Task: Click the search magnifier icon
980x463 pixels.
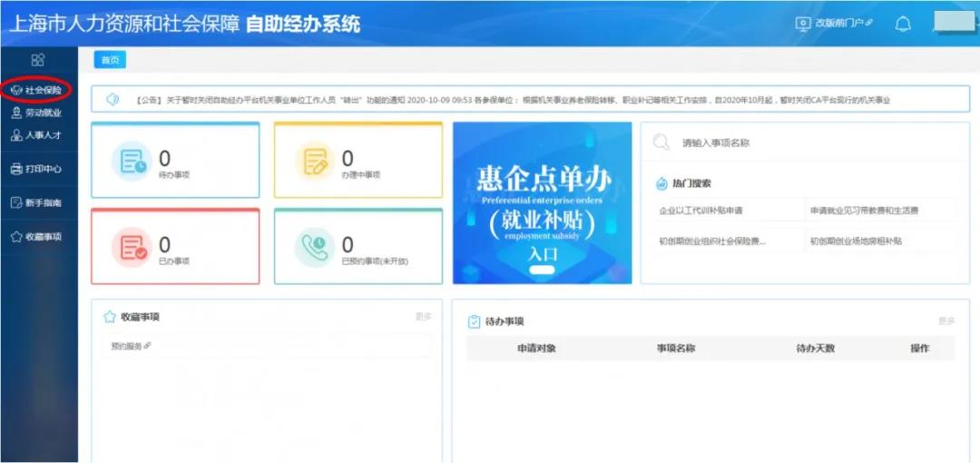Action: tap(661, 143)
